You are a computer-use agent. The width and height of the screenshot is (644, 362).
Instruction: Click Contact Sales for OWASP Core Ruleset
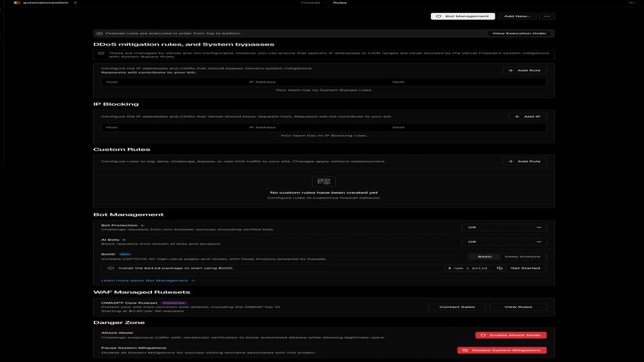(x=457, y=306)
